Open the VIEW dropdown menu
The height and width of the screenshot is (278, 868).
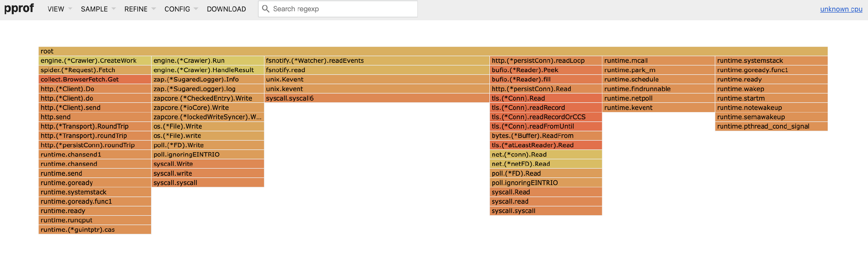59,9
